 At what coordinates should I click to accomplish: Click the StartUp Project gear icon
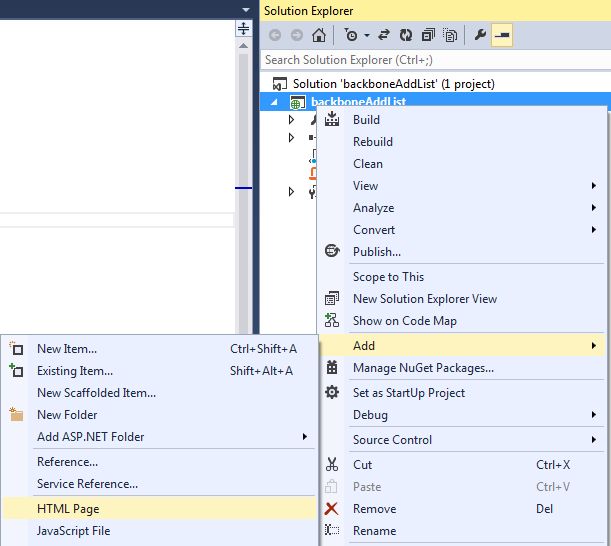click(x=332, y=392)
